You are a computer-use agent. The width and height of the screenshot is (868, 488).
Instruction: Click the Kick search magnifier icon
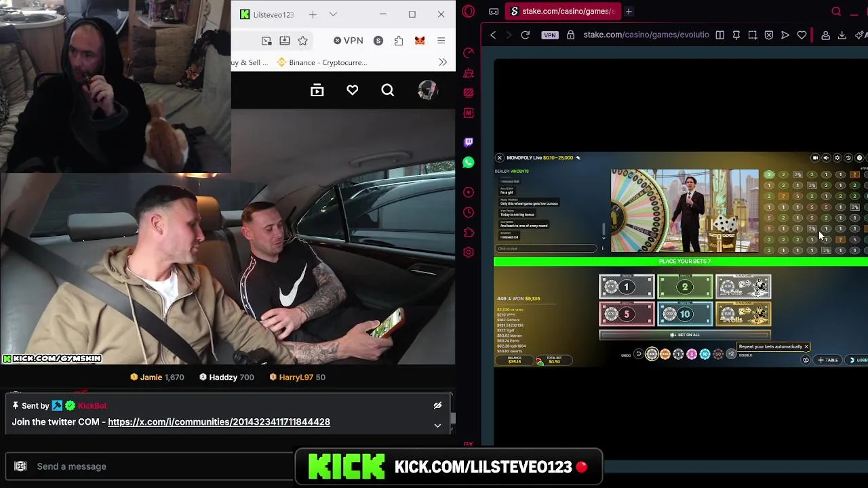tap(387, 90)
